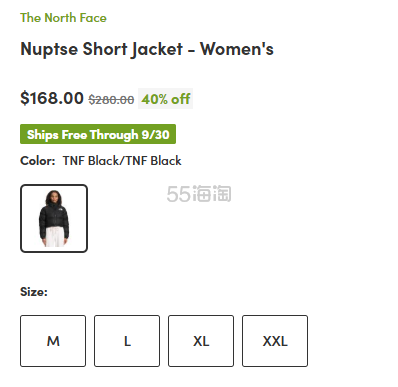This screenshot has width=398, height=387.
Task: Click the crossed-out $280.00 original price
Action: click(111, 100)
